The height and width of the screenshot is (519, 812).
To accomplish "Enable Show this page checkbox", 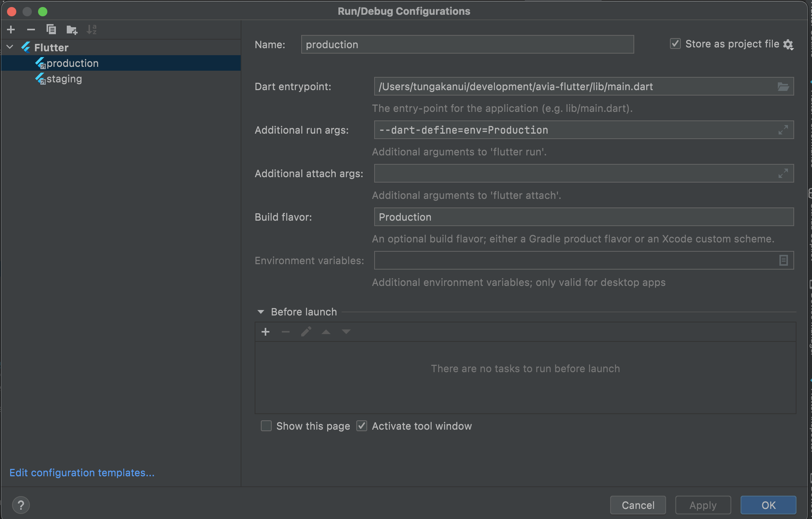I will (x=266, y=426).
